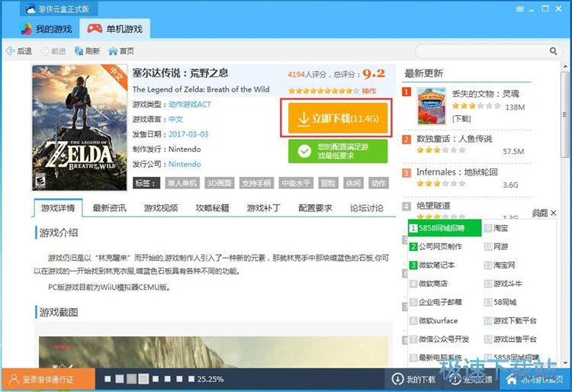
Task: Click the search magnifier icon
Action: [x=554, y=51]
